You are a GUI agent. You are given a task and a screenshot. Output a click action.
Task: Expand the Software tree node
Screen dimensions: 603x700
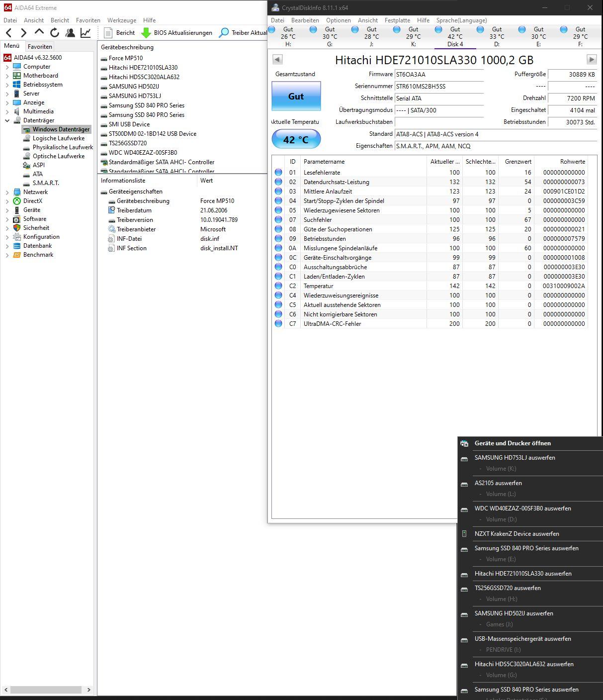[x=7, y=219]
